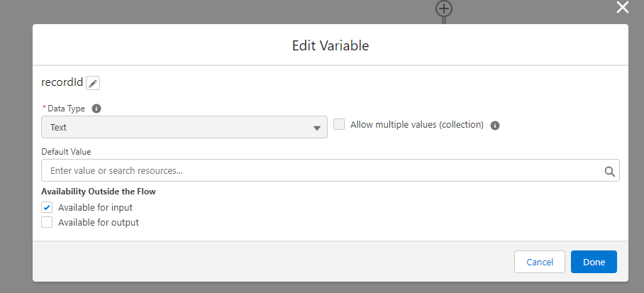Click the magnifier icon in Default Value
Screen dimensions: 644x293
pyautogui.click(x=609, y=171)
